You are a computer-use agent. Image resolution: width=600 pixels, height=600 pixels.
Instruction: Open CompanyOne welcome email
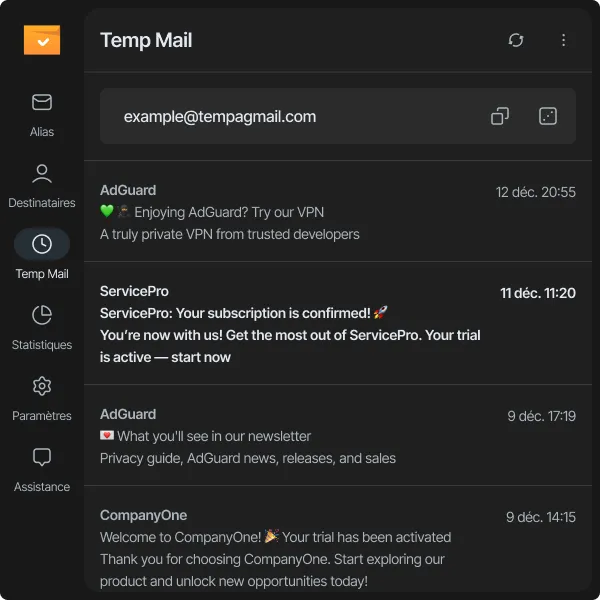click(x=300, y=548)
